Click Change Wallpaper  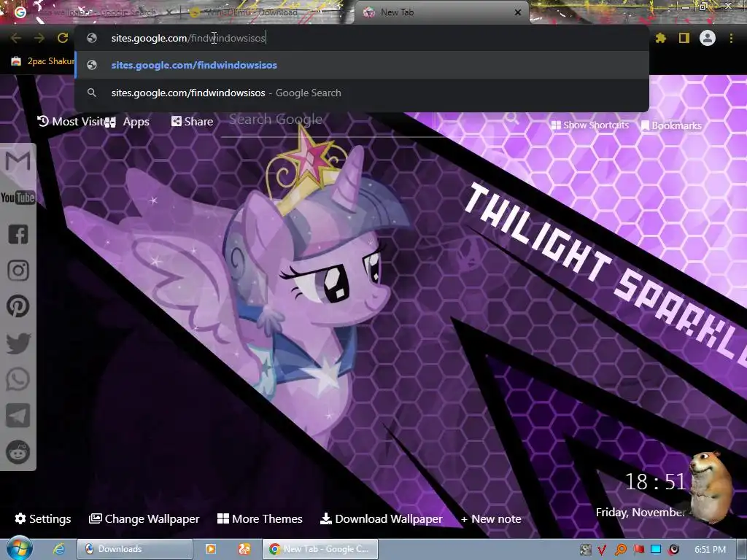tap(144, 518)
